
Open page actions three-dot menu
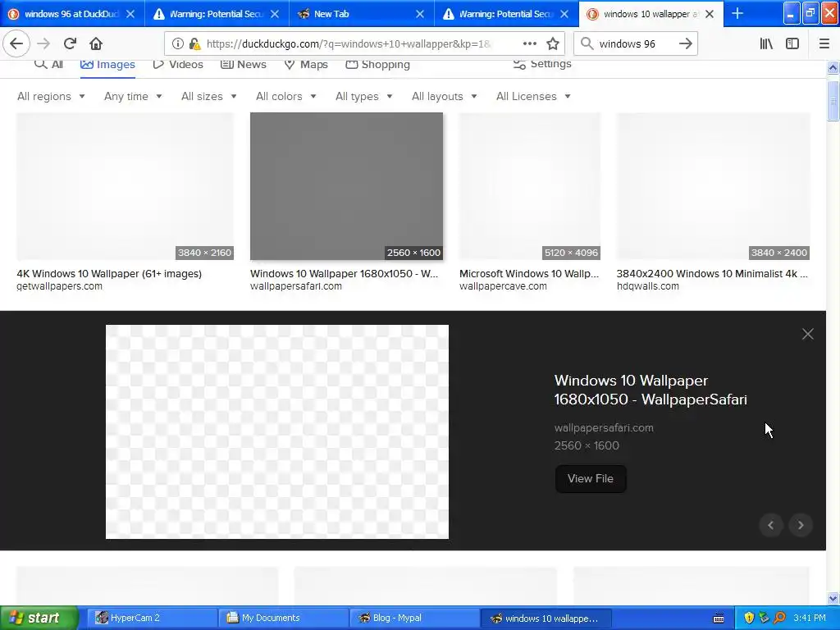tap(529, 44)
